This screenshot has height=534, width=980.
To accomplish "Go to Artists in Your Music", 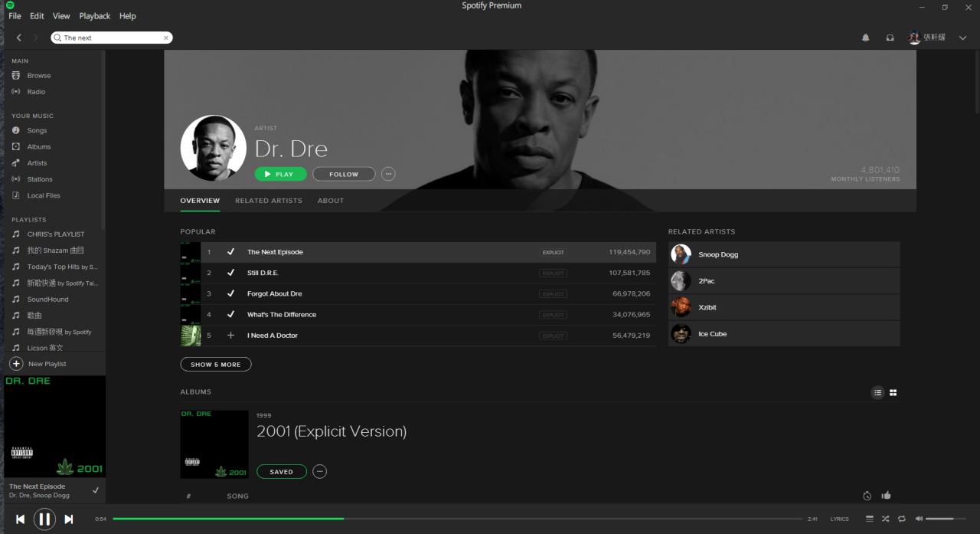I will pyautogui.click(x=37, y=162).
